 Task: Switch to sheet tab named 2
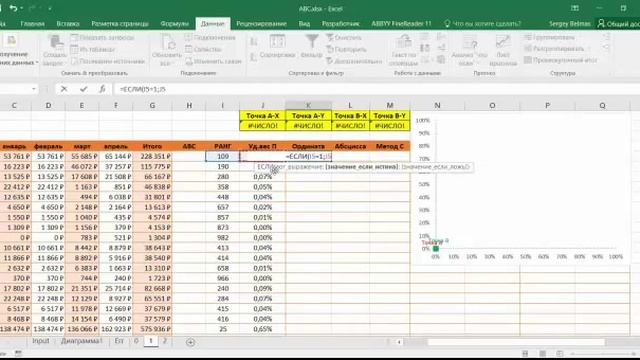click(x=165, y=341)
